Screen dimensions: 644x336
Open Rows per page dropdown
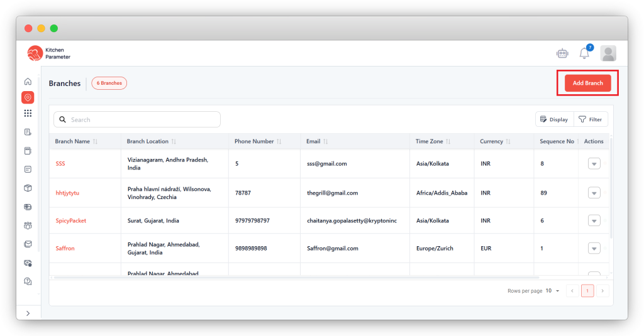point(552,291)
